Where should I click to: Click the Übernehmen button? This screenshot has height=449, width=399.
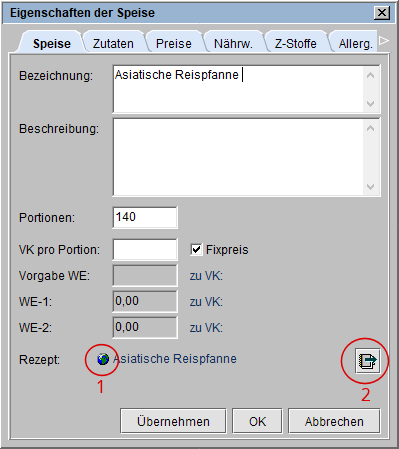tap(173, 422)
